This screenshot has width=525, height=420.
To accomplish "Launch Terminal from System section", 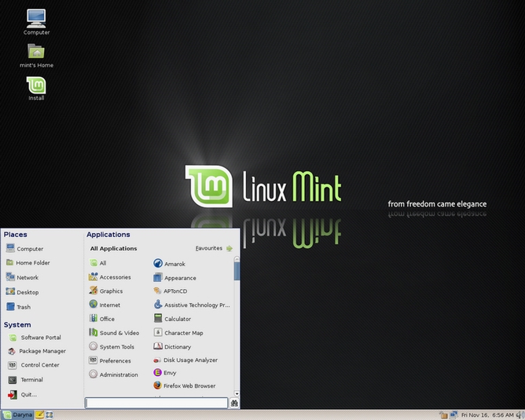I will [x=26, y=380].
